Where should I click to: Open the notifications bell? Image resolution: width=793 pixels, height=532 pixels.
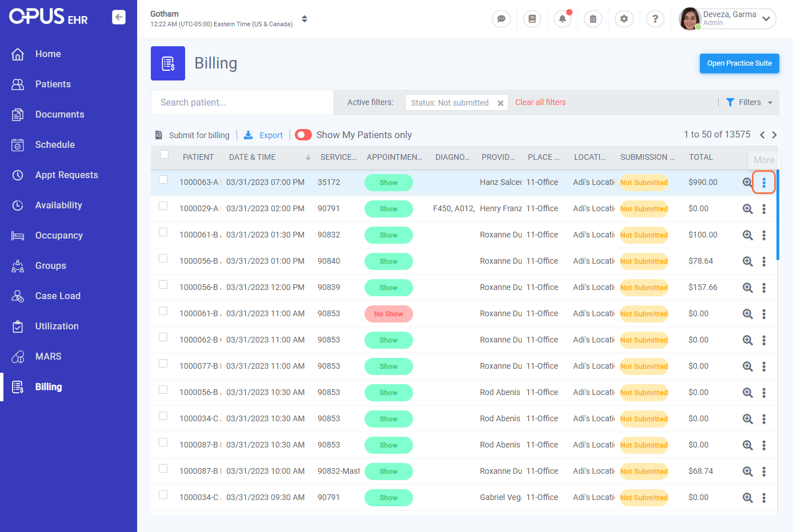562,19
